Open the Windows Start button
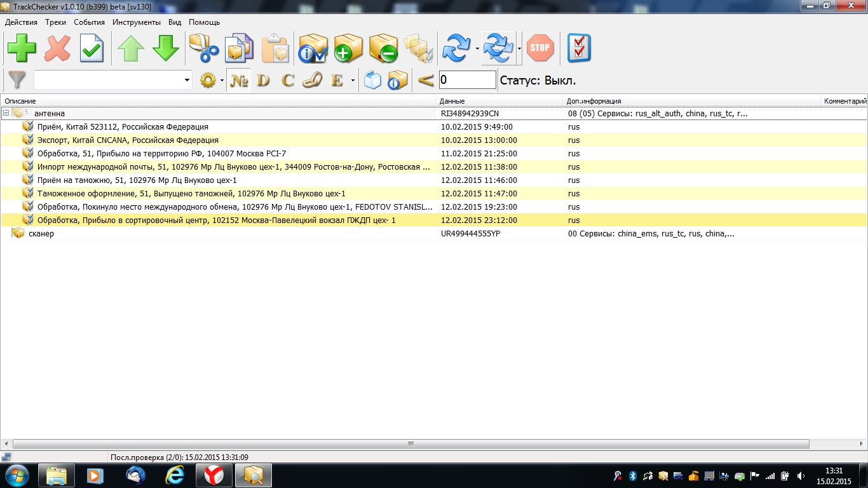The height and width of the screenshot is (488, 868). (17, 475)
